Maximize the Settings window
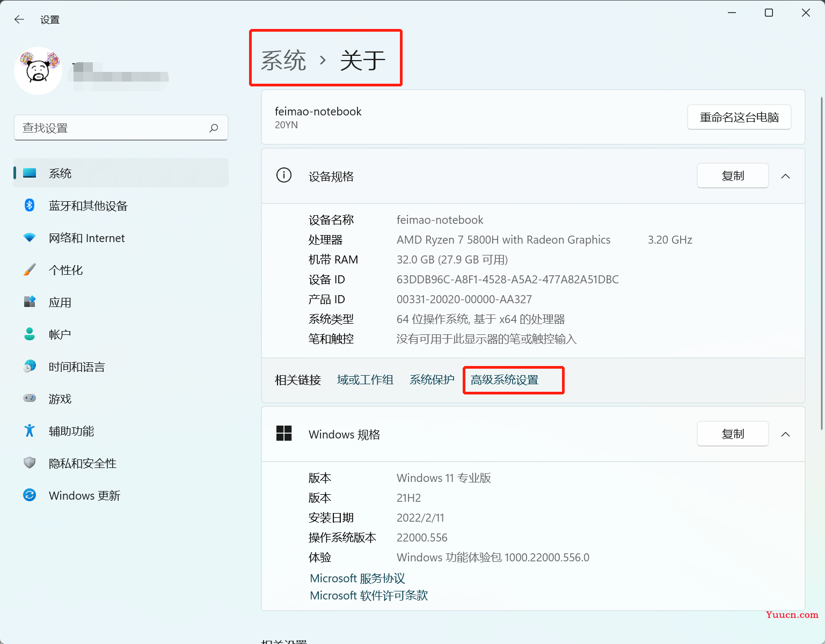Viewport: 825px width, 644px height. [769, 13]
